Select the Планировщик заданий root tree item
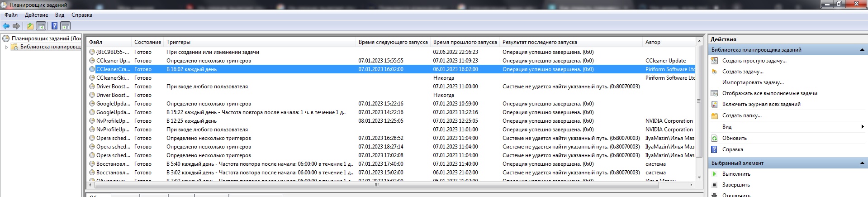The height and width of the screenshot is (197, 868). click(x=46, y=38)
